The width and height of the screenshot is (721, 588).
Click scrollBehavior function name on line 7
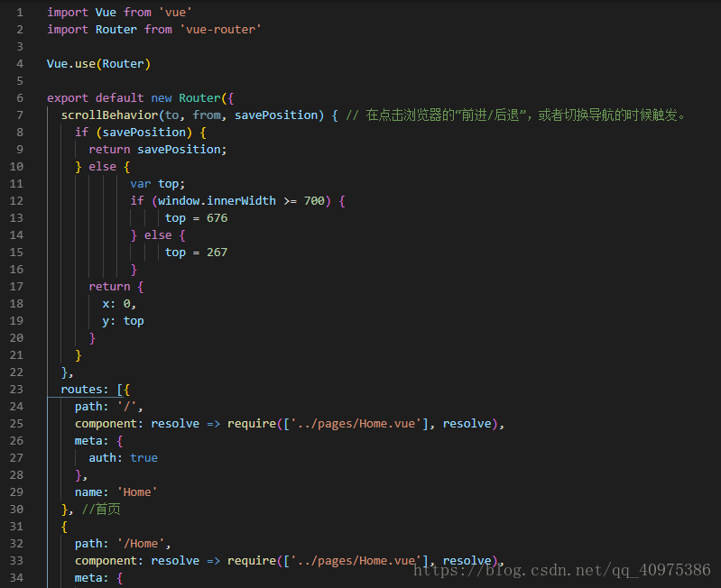tap(109, 115)
